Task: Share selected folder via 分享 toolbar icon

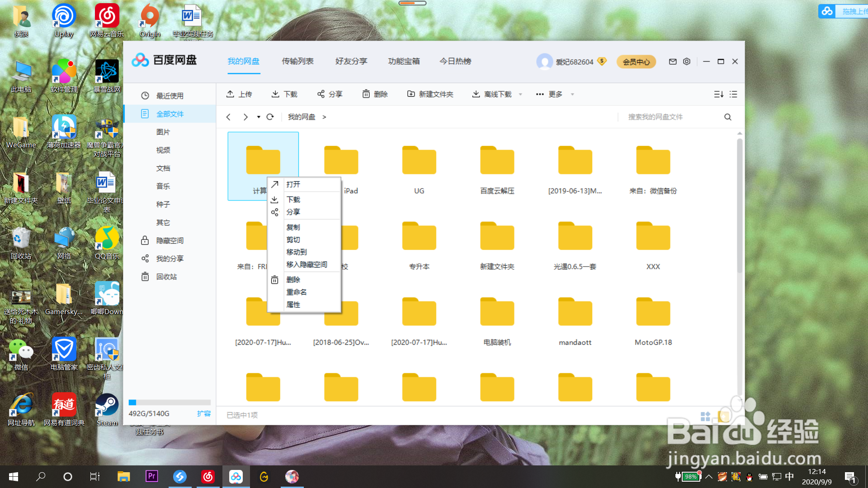Action: (x=330, y=94)
